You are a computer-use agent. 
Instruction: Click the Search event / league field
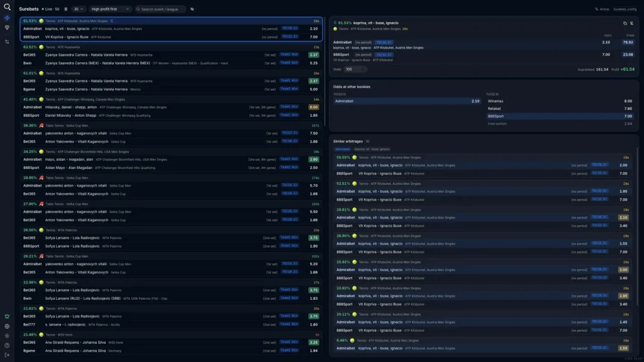click(x=159, y=9)
